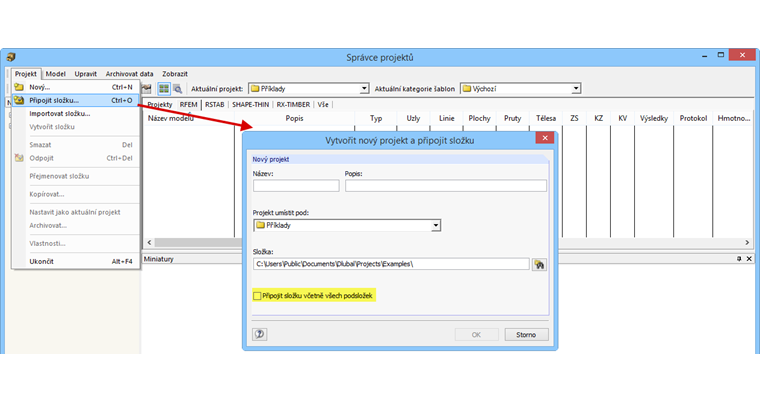Click the icon beside Připojit složku entry
The height and width of the screenshot is (403, 760).
click(x=19, y=100)
